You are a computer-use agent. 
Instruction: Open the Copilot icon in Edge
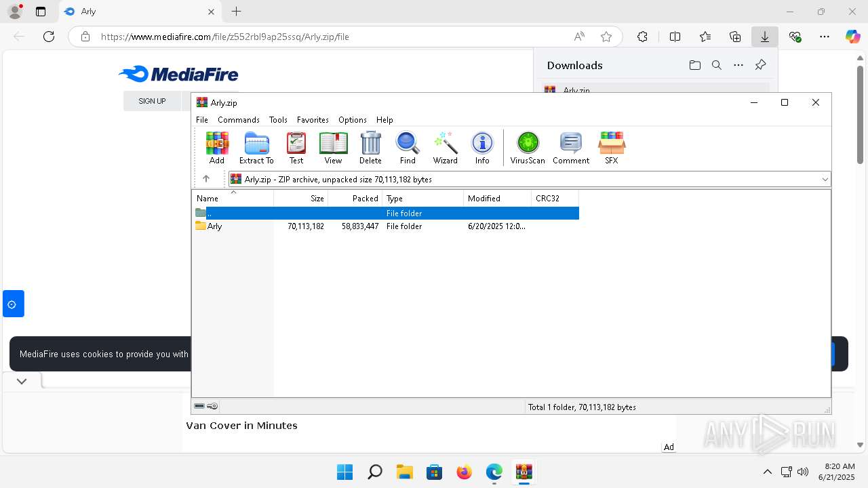[852, 37]
